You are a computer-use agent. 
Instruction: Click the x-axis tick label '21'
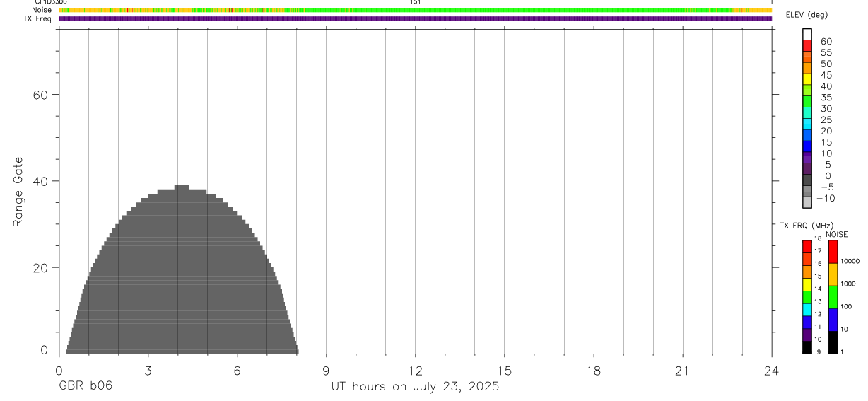[683, 371]
